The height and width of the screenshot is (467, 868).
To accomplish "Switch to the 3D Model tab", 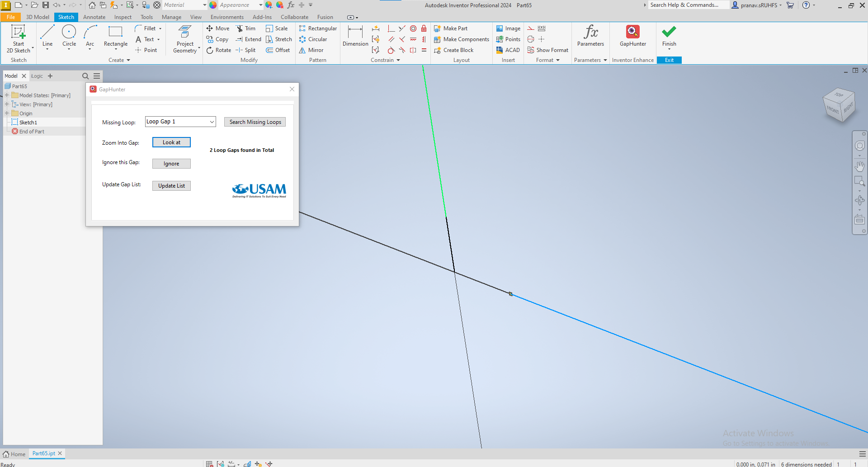I will tap(38, 17).
